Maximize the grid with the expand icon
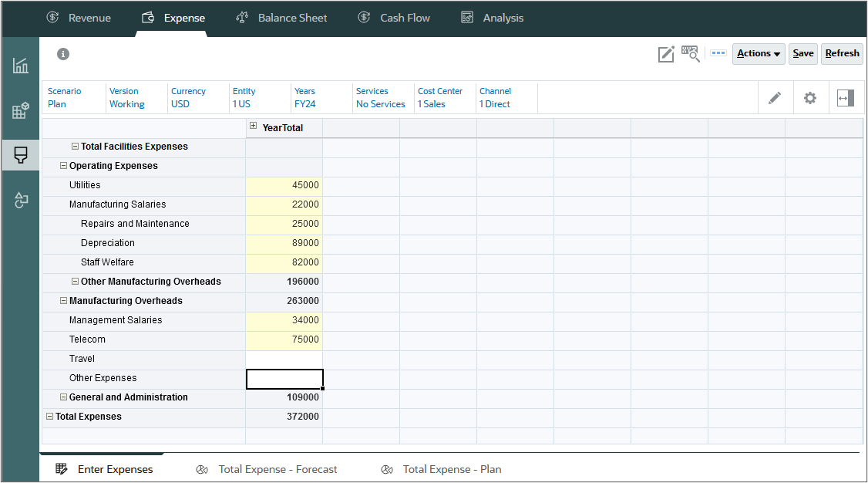This screenshot has height=483, width=868. (845, 97)
